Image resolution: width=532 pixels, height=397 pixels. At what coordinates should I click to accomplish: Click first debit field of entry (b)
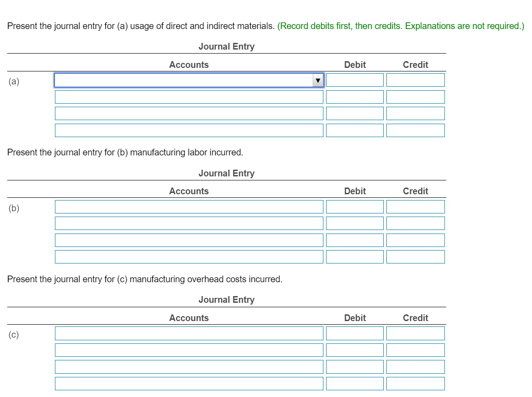(x=355, y=207)
